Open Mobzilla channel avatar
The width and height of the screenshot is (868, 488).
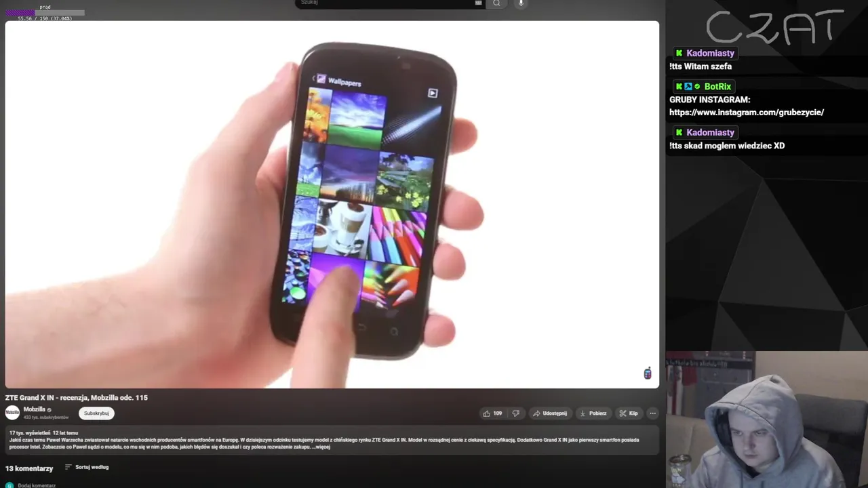pos(12,412)
